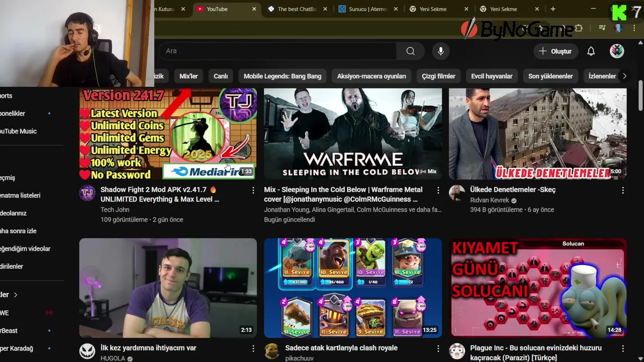Play HUGOLA 2:13 video thumbnail
644x362 pixels.
(168, 288)
